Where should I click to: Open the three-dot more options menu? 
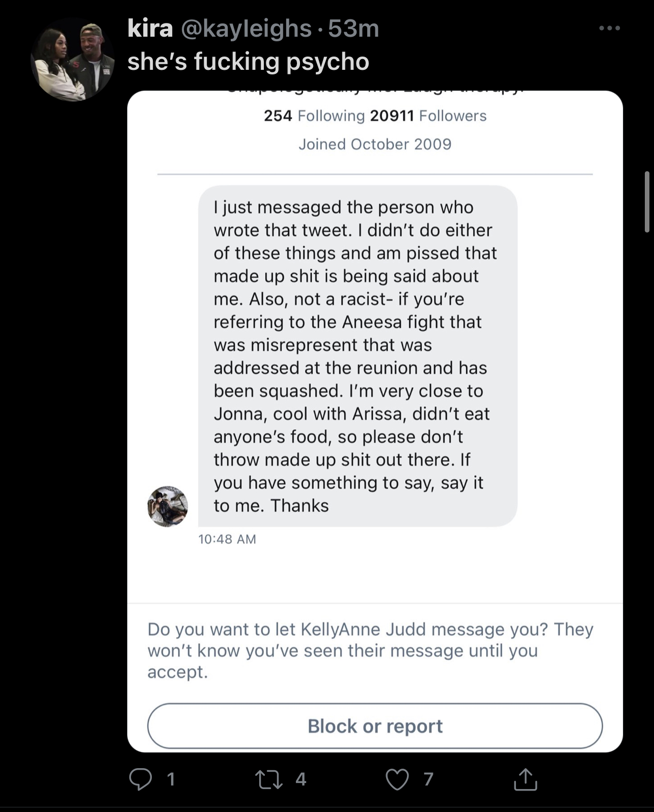tap(610, 28)
